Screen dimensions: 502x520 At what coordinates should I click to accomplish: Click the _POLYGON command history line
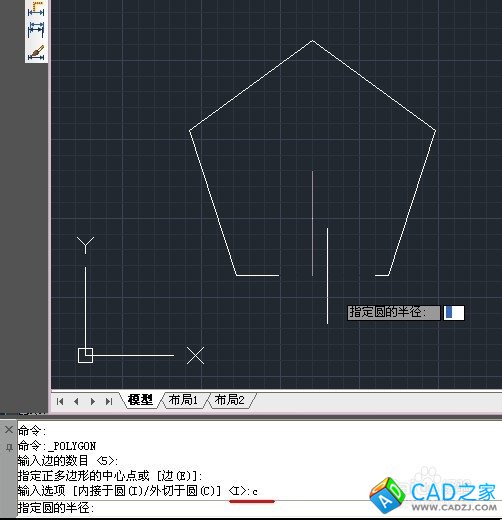point(57,446)
